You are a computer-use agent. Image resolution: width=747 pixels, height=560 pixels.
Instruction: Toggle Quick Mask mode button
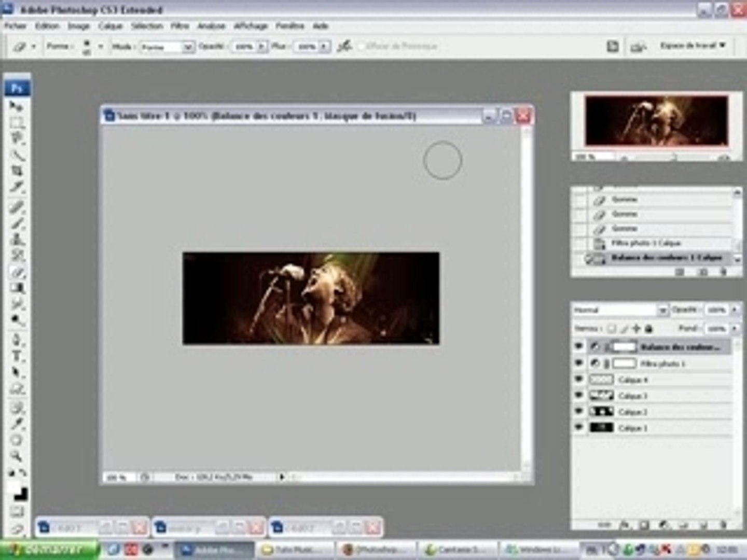17,512
